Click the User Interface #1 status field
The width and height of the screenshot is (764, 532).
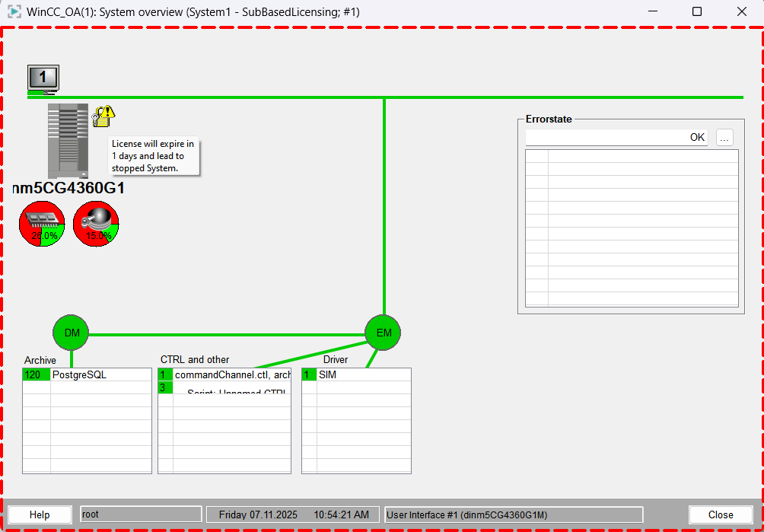click(x=514, y=514)
